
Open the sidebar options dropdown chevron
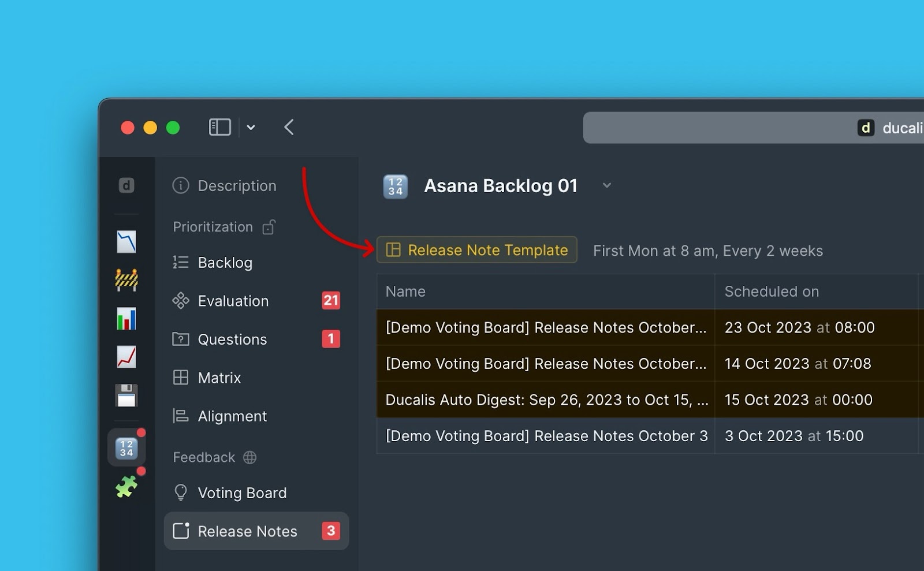pos(251,127)
